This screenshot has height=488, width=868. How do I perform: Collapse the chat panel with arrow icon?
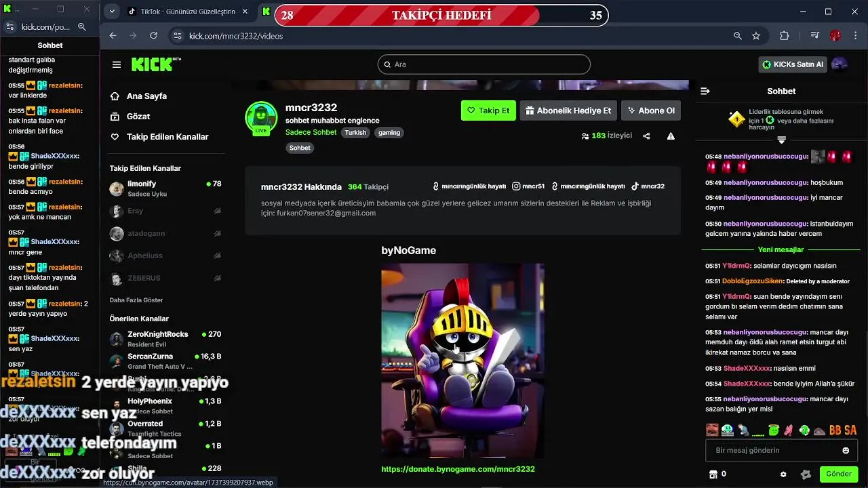(x=705, y=91)
